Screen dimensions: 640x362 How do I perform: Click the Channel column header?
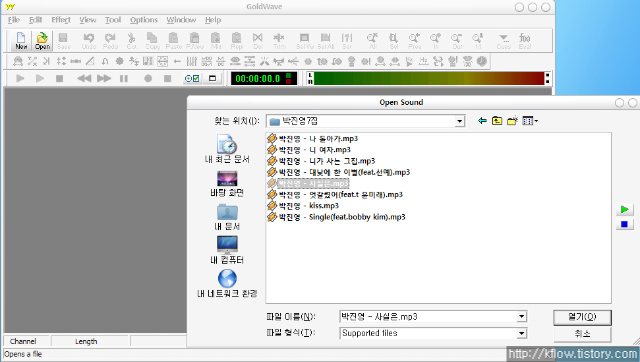[x=23, y=341]
